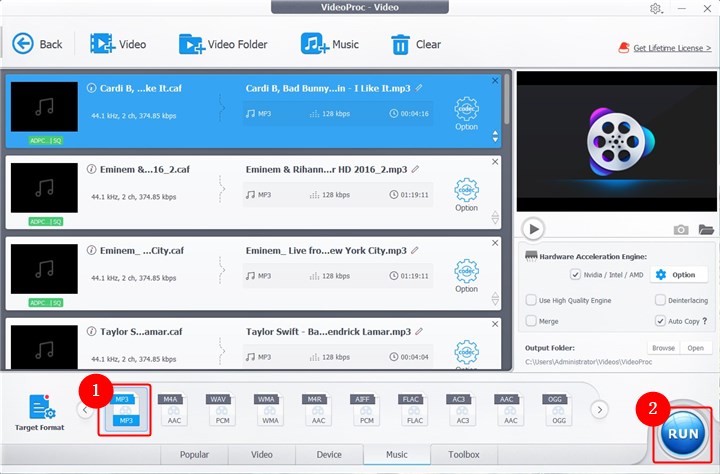The image size is (720, 474).
Task: Select AIFF PCM target format
Action: (x=366, y=410)
